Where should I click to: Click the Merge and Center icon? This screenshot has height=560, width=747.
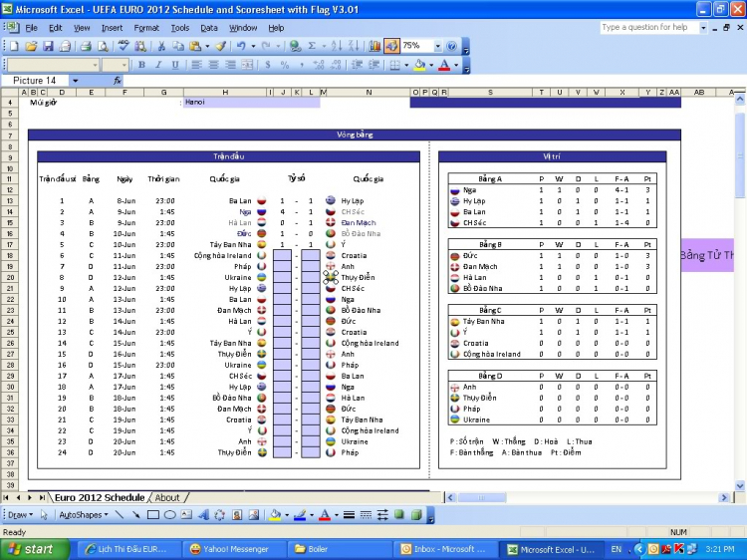coord(247,65)
